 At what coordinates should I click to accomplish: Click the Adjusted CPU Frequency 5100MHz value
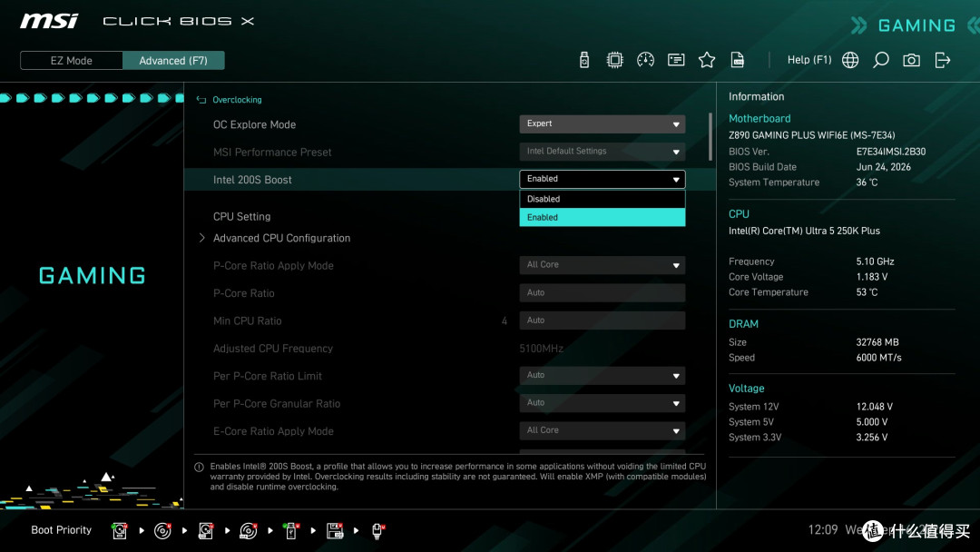point(541,349)
